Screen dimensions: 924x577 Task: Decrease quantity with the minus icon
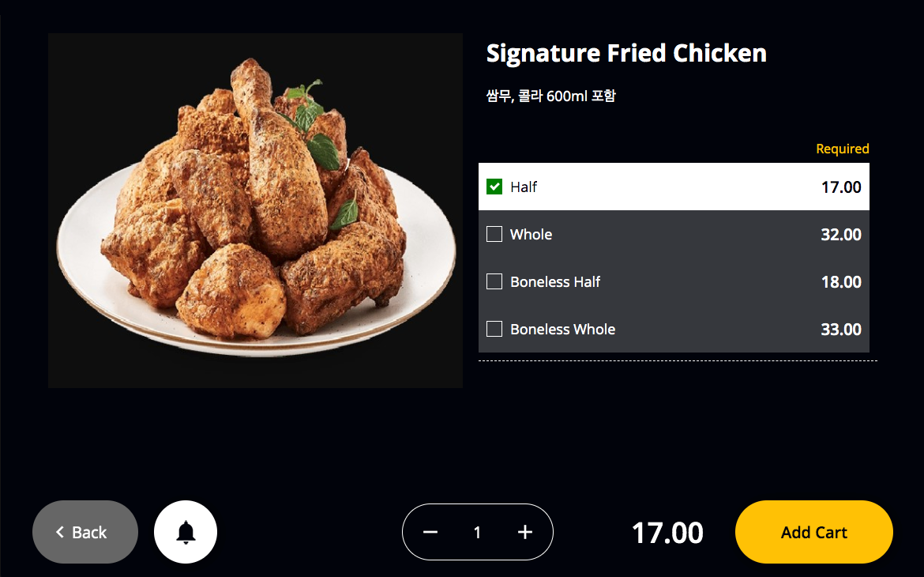(x=430, y=532)
